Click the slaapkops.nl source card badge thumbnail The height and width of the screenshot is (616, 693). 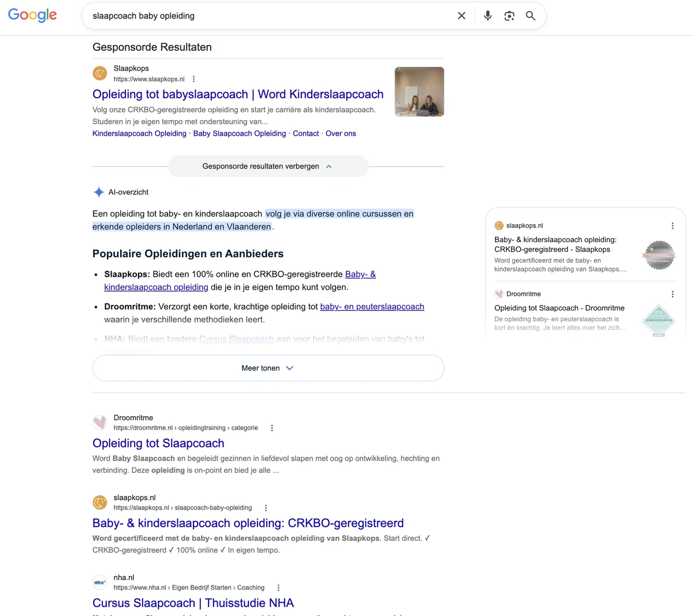(x=659, y=255)
